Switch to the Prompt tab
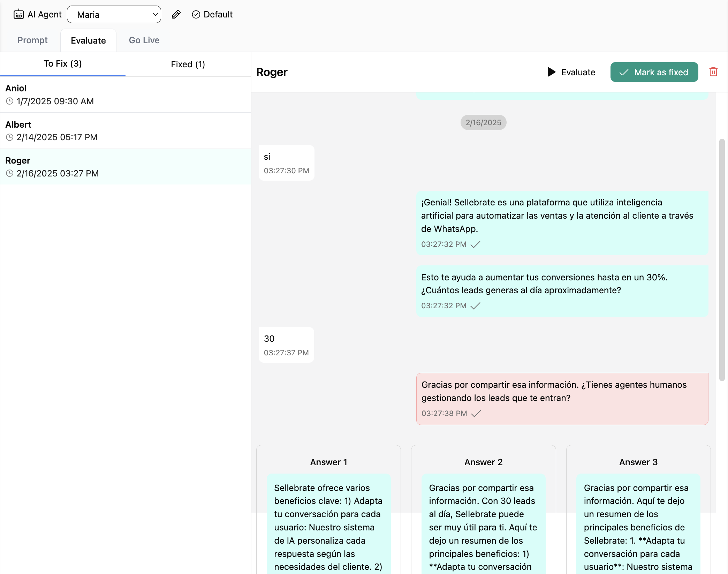The image size is (728, 574). click(32, 40)
